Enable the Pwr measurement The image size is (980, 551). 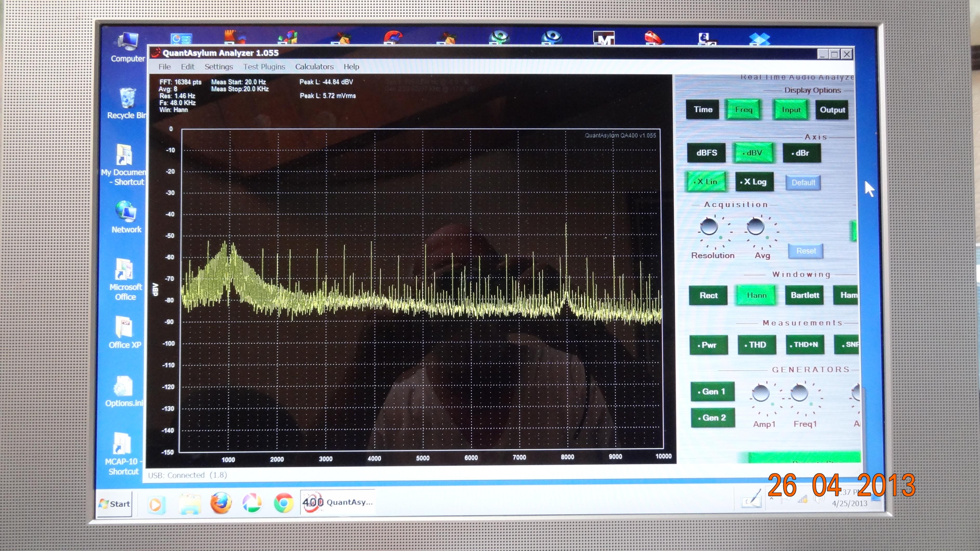point(708,345)
